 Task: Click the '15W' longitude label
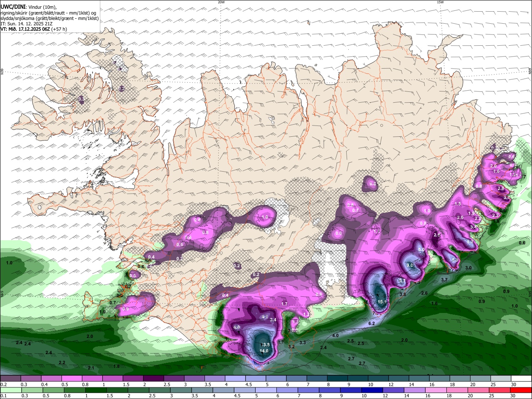tap(440, 2)
